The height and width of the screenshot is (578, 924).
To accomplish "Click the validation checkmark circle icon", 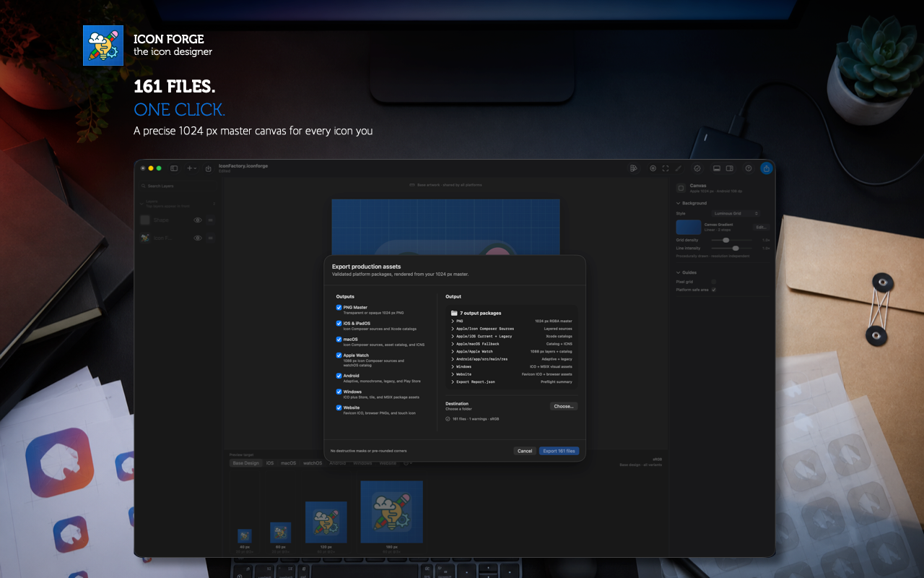I will [697, 168].
